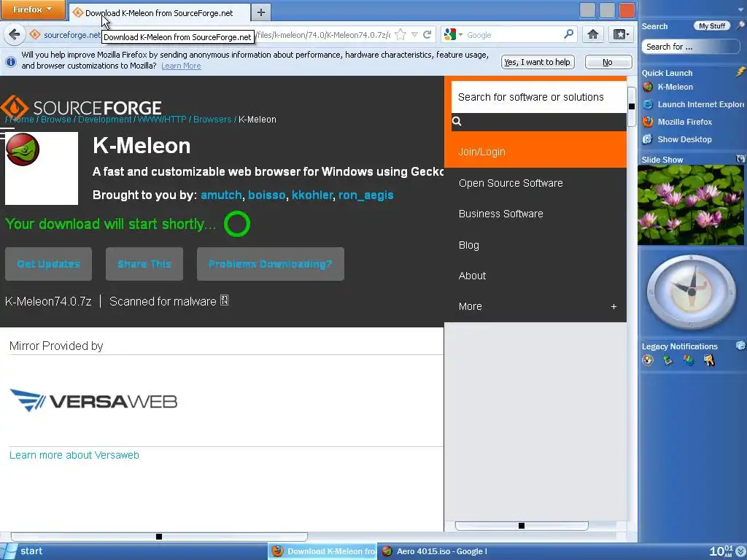The image size is (747, 560).
Task: Bookmark this page with the star icon
Action: pos(400,34)
